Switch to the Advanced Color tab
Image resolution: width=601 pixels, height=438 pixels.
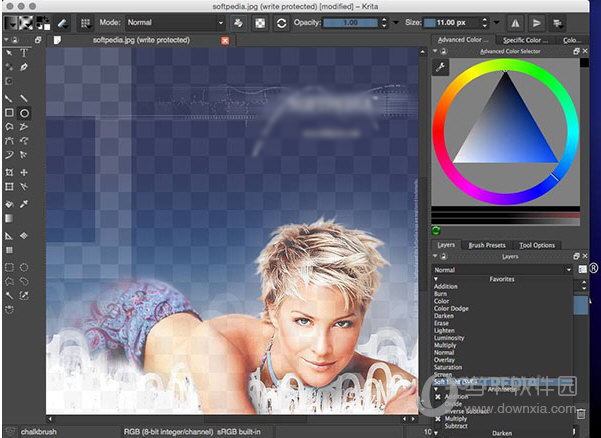(463, 39)
